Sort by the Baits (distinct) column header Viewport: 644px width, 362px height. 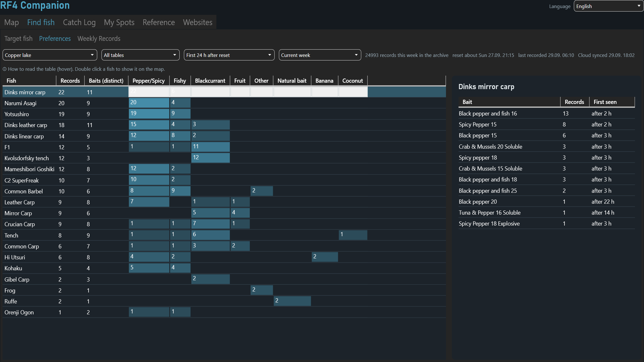tap(106, 81)
